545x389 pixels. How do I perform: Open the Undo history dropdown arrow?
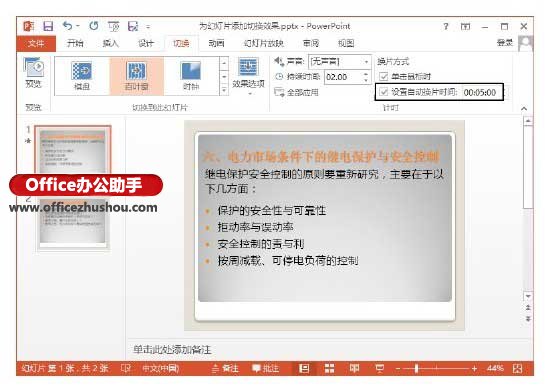tap(78, 26)
